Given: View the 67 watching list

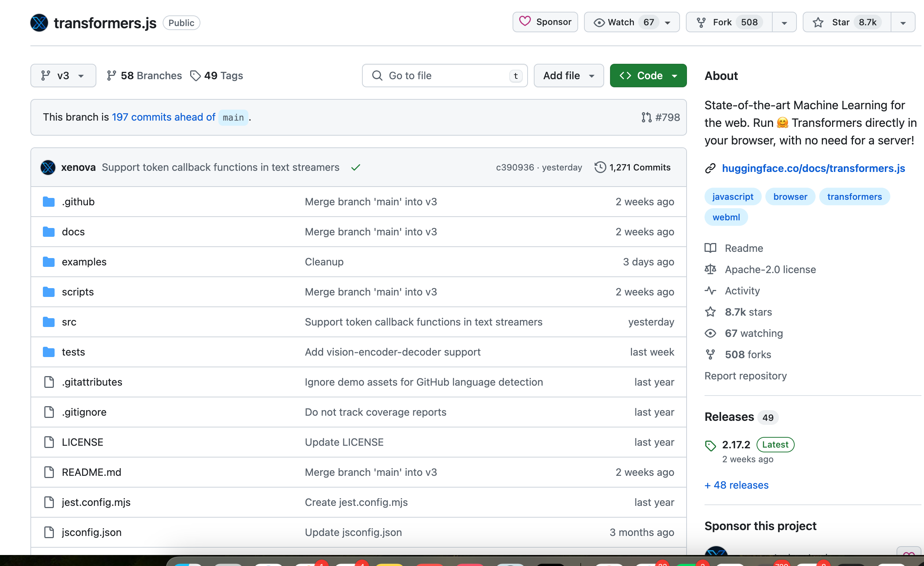Looking at the screenshot, I should pos(744,333).
